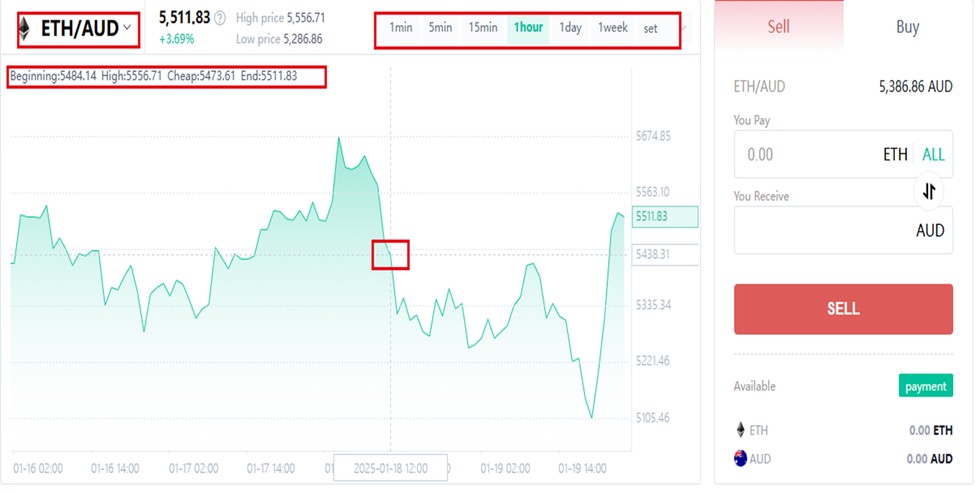980x494 pixels.
Task: Choose the 15min timeframe
Action: coord(483,28)
